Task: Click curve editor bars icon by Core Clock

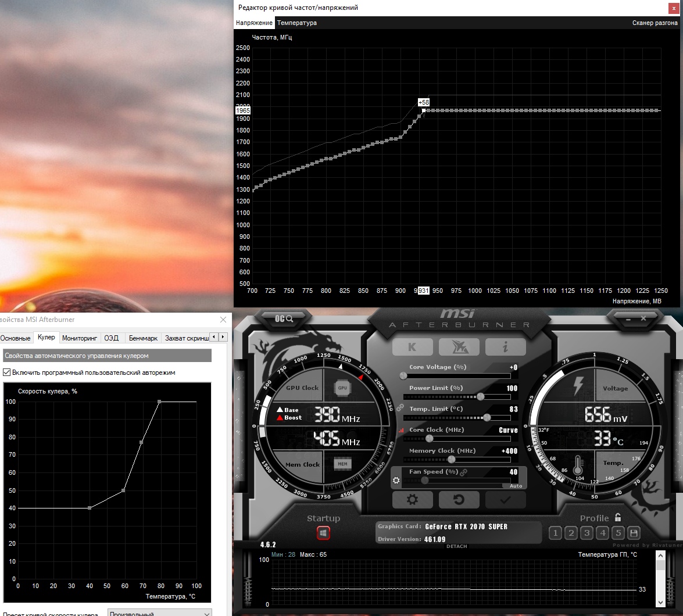Action: pos(400,430)
